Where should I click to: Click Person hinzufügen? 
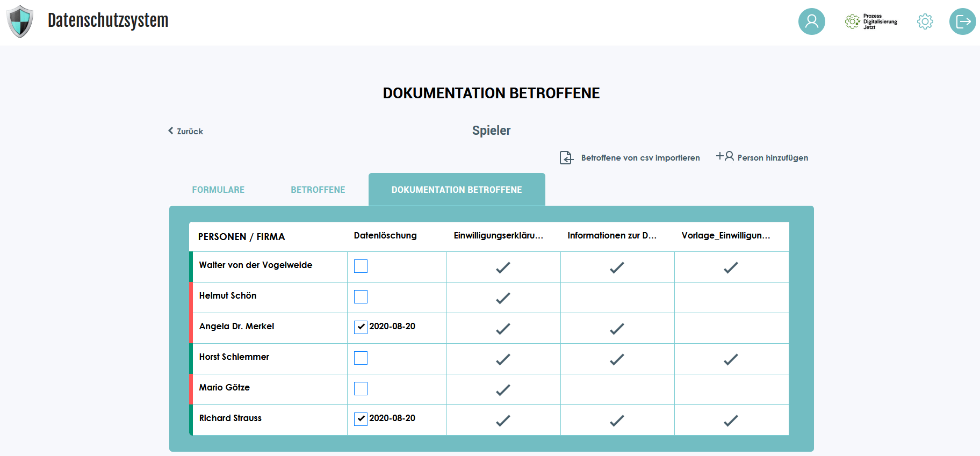[x=772, y=158]
